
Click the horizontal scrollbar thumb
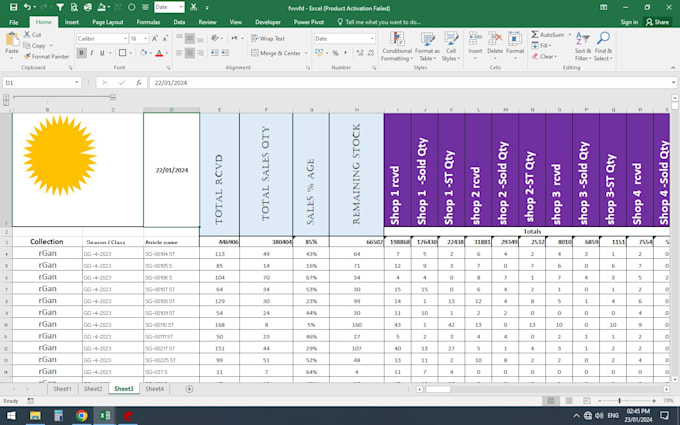click(438, 389)
